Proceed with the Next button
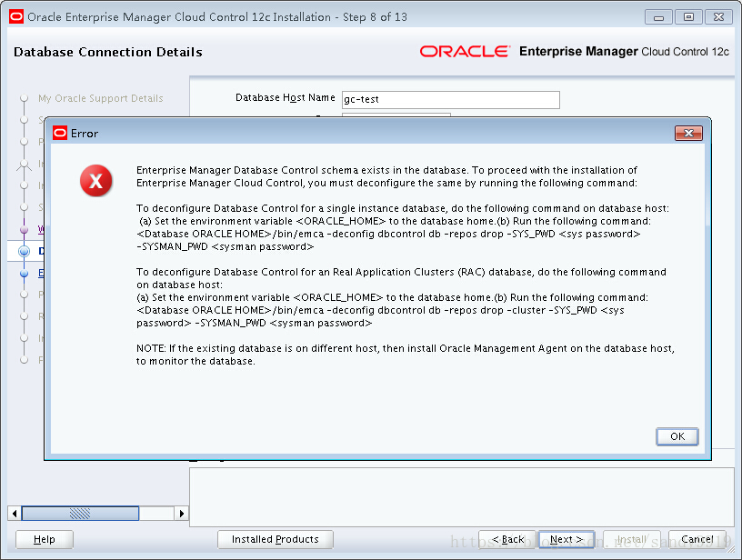 pos(567,539)
